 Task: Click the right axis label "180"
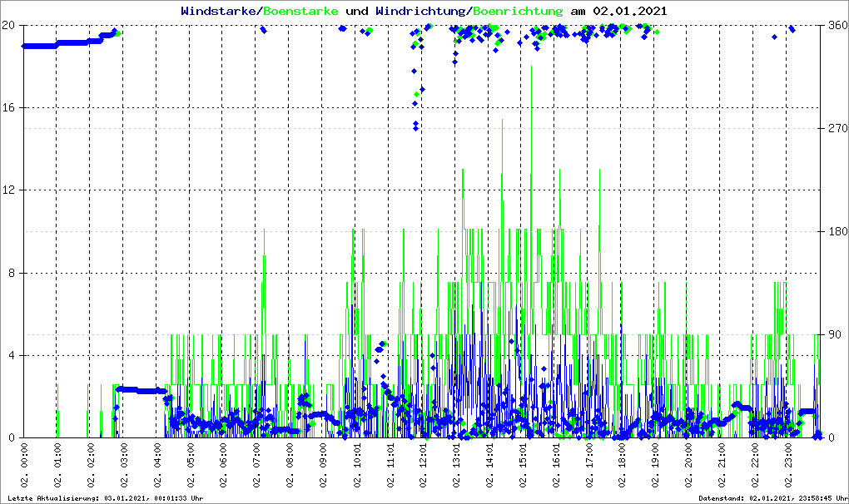point(837,231)
